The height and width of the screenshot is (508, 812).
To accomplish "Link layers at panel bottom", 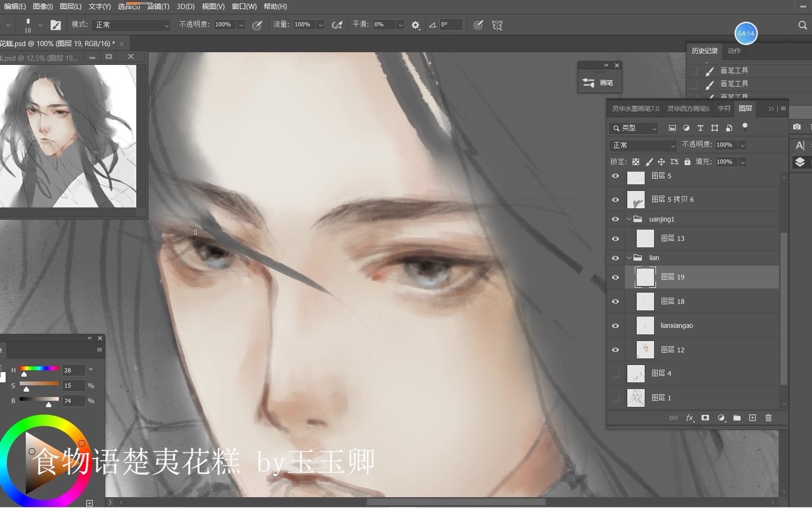I will [x=673, y=418].
